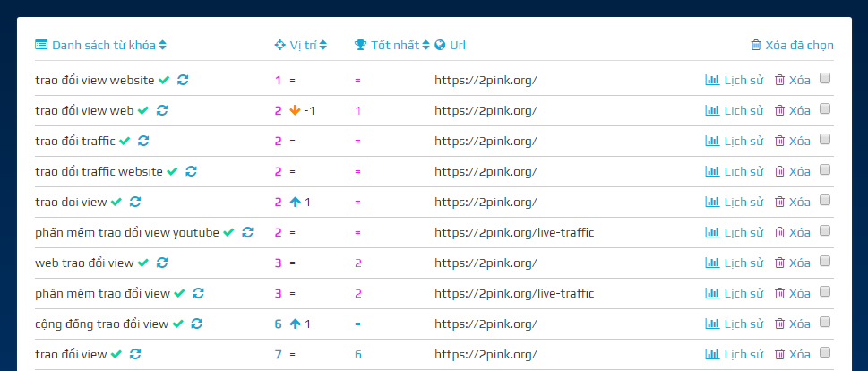Click best position '6' in 'trao đổi view' row
Screen dimensions: 868x371
click(358, 354)
